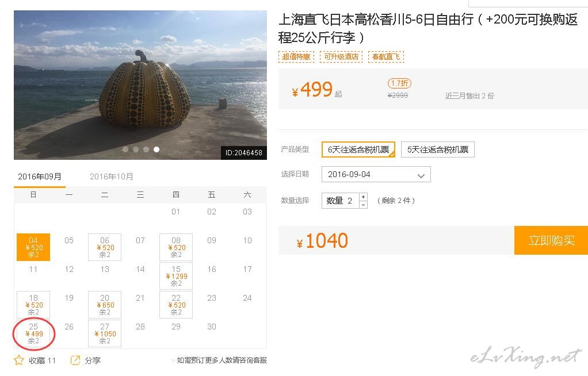Screen dimensions: 588x376
Task: Switch to the 2016年10月 calendar tab
Action: coord(112,177)
